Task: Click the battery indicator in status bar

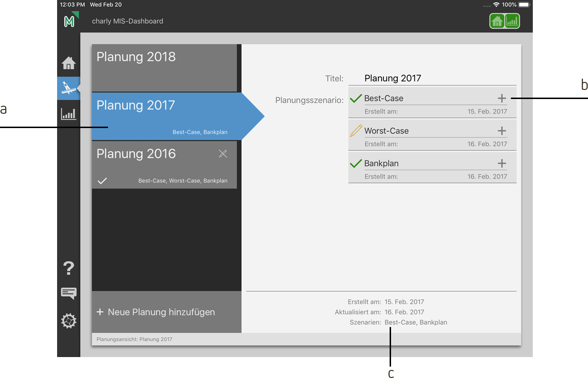Action: pos(524,4)
